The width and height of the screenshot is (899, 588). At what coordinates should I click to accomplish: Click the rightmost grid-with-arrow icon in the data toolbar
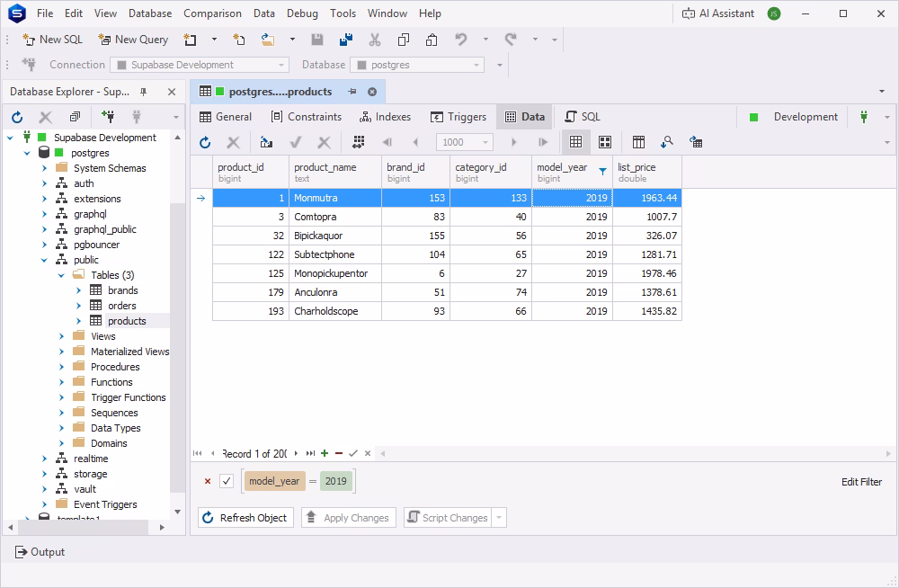[x=696, y=142]
